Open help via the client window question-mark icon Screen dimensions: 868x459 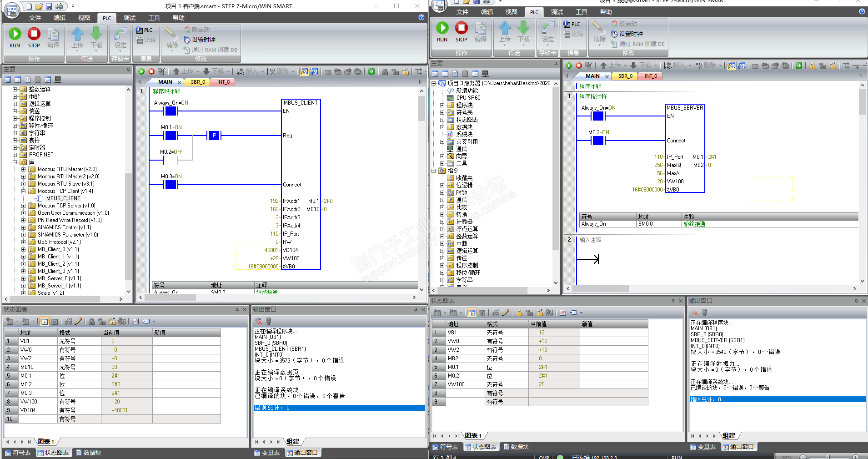coord(421,17)
